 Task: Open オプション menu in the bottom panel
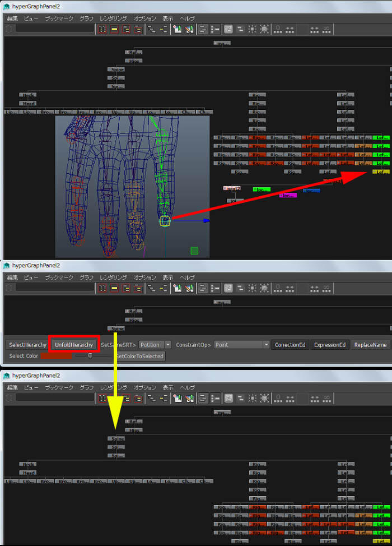tap(144, 387)
